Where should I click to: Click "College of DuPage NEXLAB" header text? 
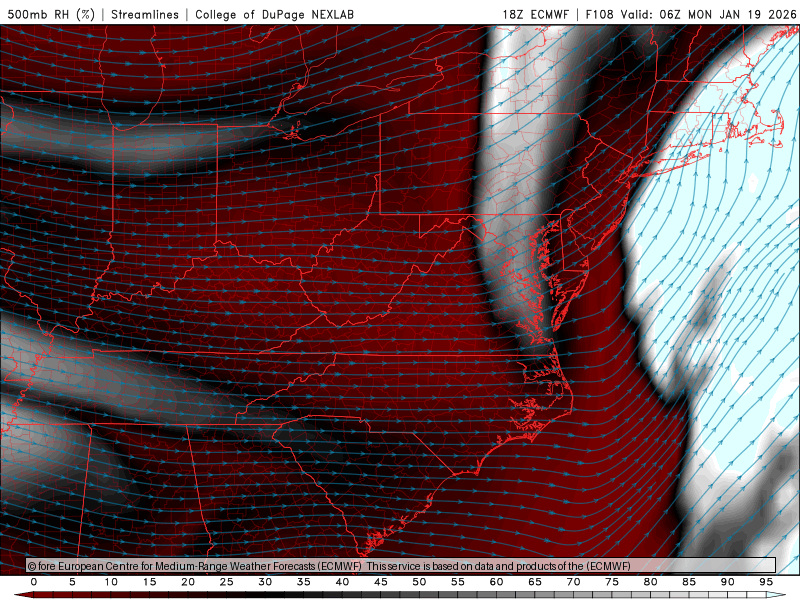pyautogui.click(x=274, y=14)
